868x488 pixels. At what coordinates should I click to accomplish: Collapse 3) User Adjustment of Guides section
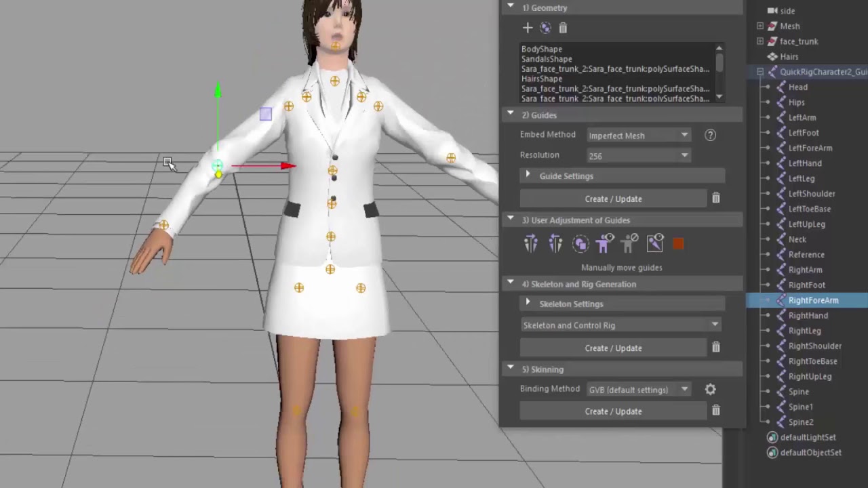pyautogui.click(x=511, y=220)
